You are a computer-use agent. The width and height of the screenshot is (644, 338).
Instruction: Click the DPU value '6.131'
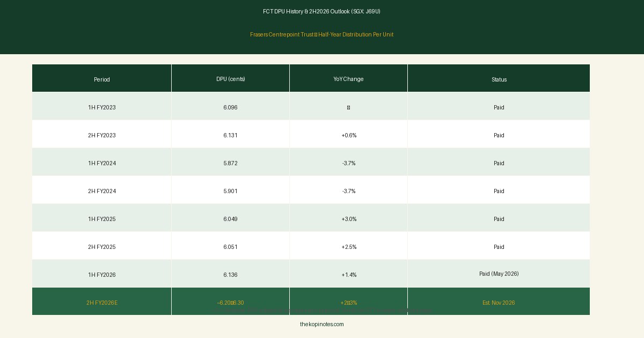231,135
